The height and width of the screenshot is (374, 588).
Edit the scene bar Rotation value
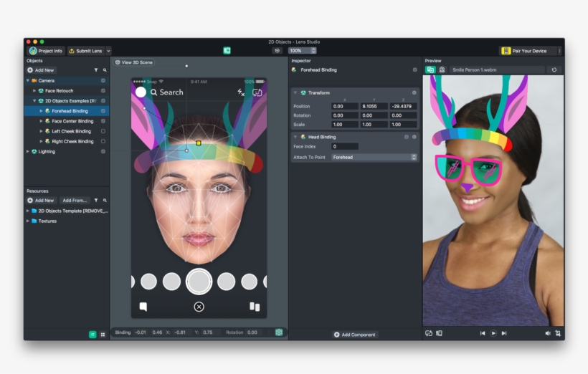252,332
